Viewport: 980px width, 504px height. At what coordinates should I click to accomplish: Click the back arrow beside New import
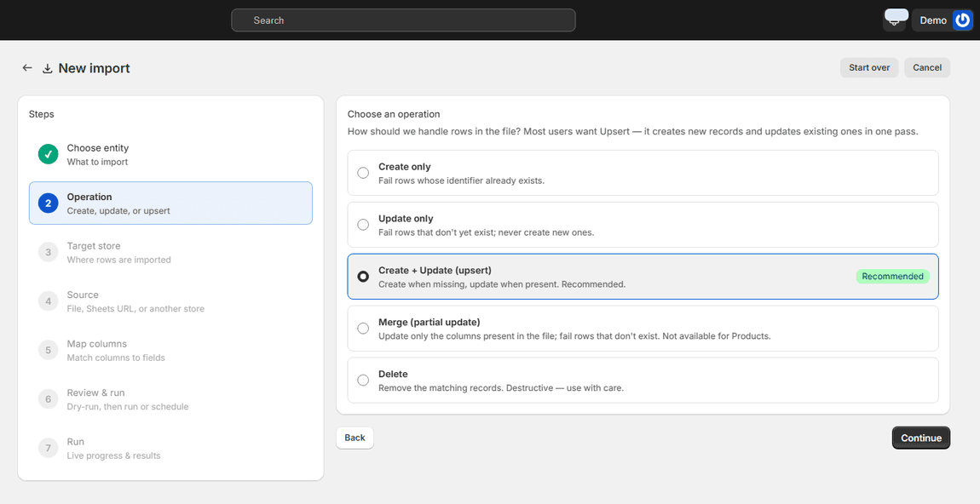(x=27, y=68)
